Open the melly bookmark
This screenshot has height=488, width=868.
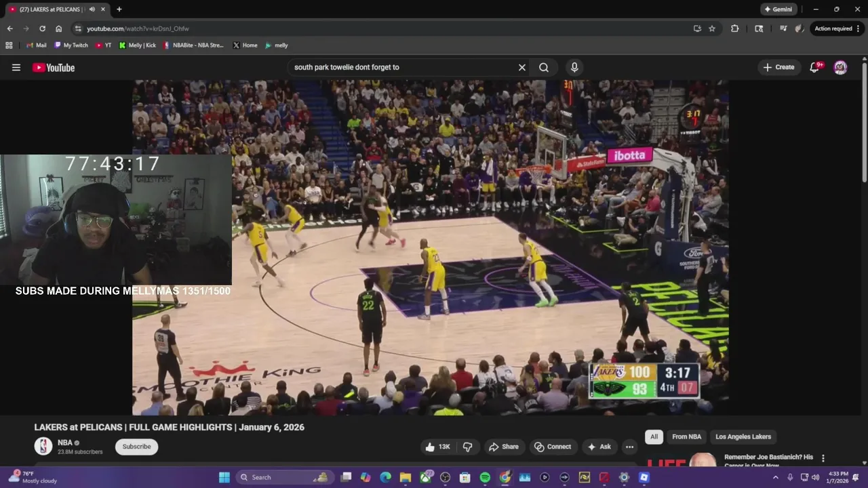point(277,45)
